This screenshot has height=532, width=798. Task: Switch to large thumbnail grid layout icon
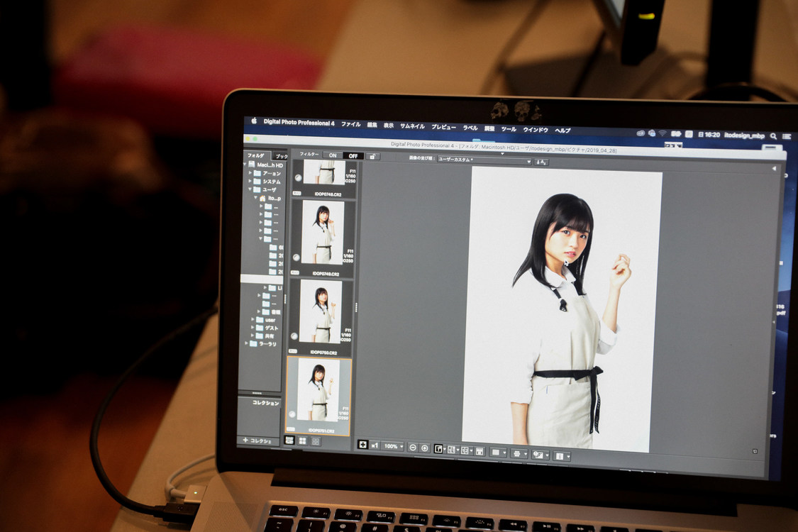(302, 440)
